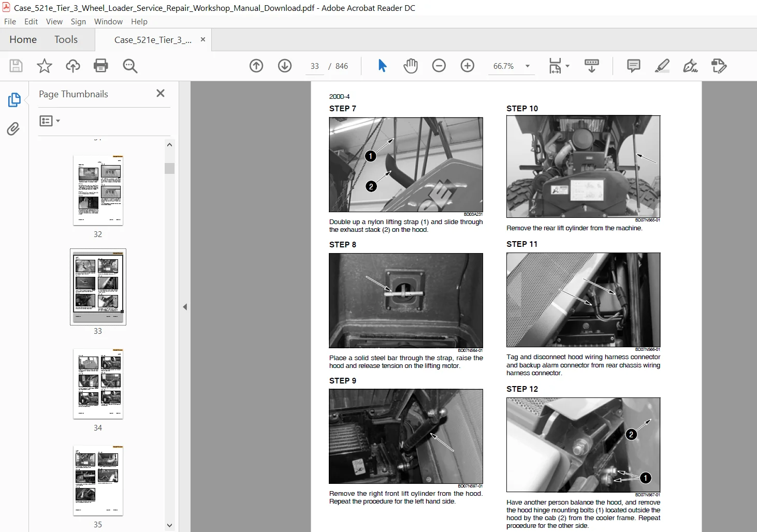The width and height of the screenshot is (757, 532).
Task: Open the Window menu
Action: [x=108, y=22]
